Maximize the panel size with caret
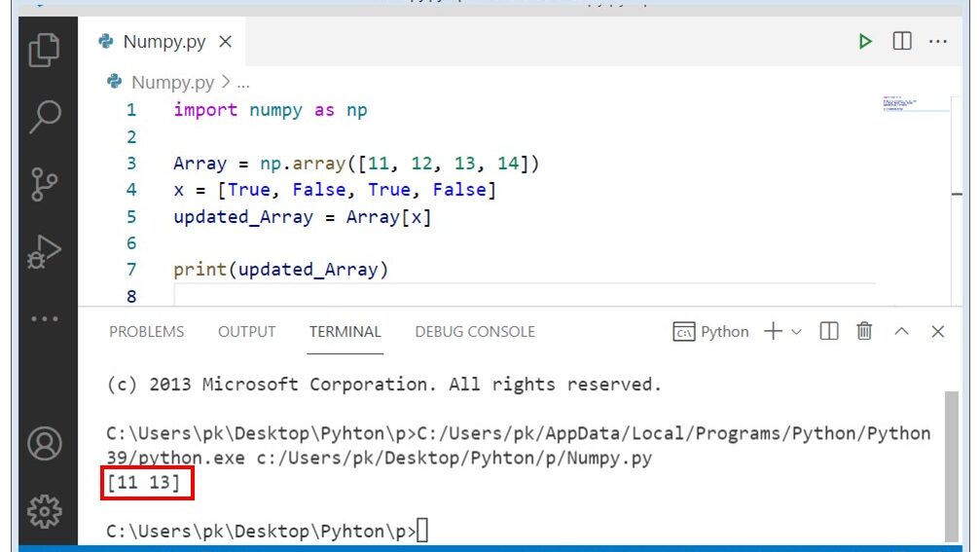The height and width of the screenshot is (552, 980). coord(901,332)
